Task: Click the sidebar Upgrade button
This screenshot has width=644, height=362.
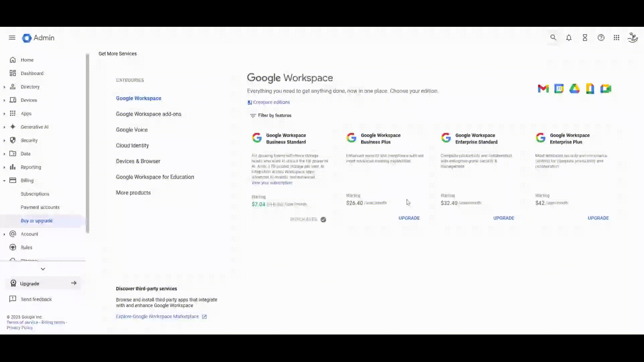Action: coord(43,284)
